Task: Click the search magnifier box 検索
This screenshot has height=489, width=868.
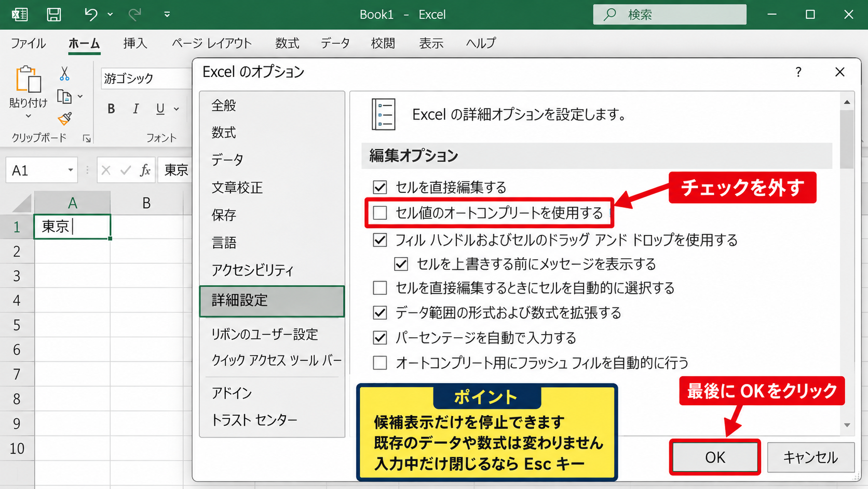Action: point(670,15)
